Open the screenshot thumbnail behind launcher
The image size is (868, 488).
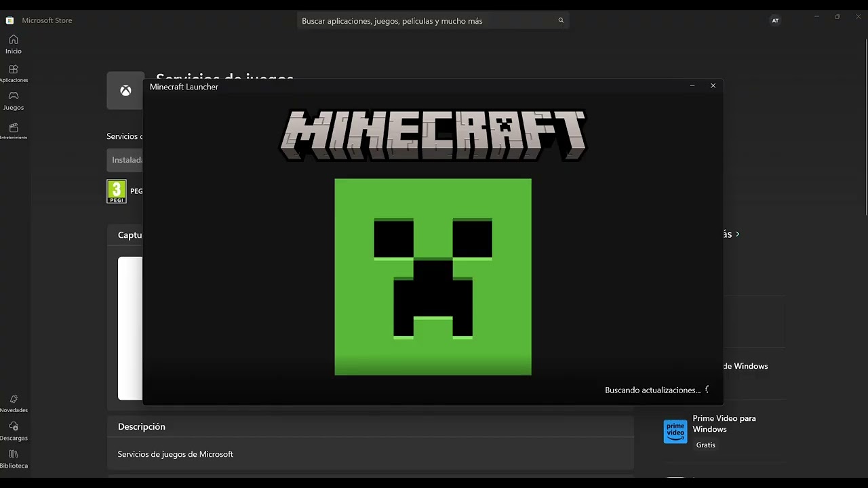tap(130, 328)
